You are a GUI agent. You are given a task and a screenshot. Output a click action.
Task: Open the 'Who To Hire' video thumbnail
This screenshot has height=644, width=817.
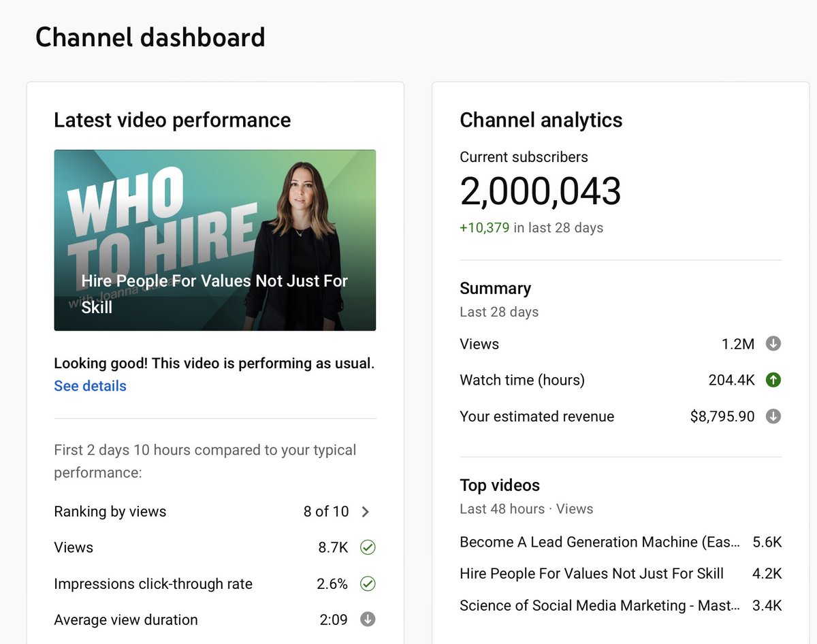(215, 240)
